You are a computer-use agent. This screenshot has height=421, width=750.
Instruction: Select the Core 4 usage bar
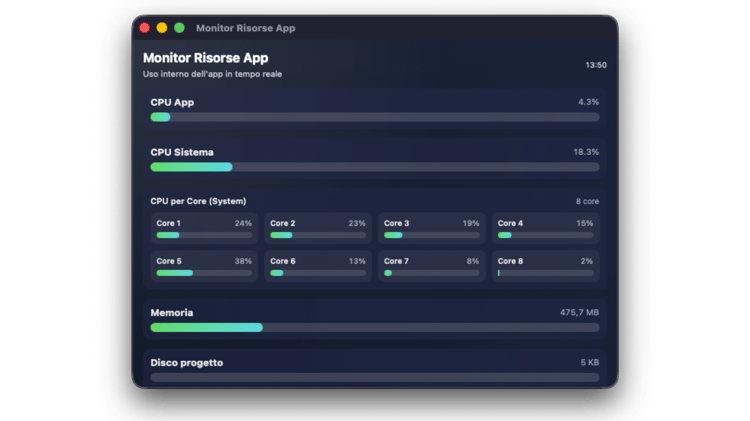(x=545, y=235)
